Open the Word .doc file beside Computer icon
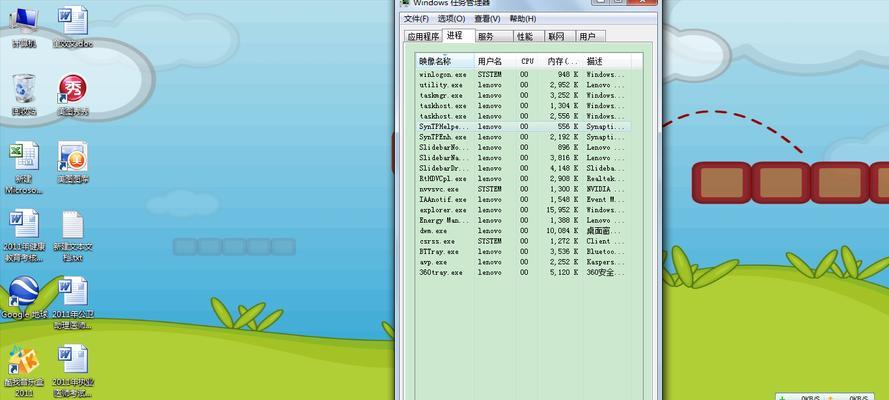 pos(73,27)
